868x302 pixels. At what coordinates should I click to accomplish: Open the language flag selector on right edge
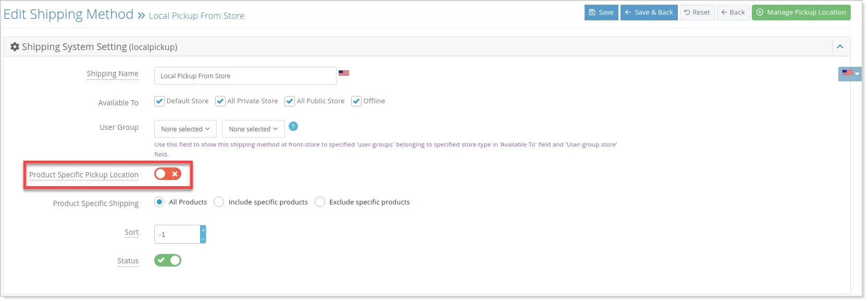pyautogui.click(x=850, y=74)
